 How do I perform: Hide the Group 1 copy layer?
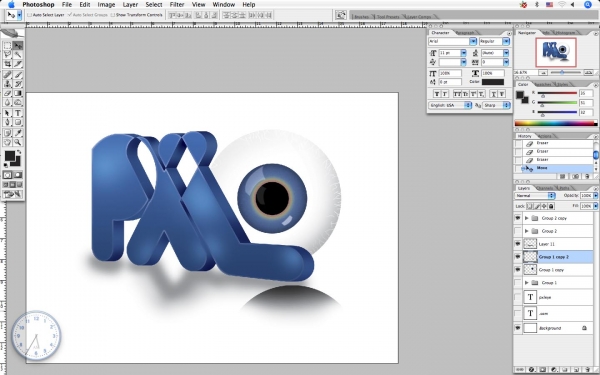pyautogui.click(x=518, y=270)
